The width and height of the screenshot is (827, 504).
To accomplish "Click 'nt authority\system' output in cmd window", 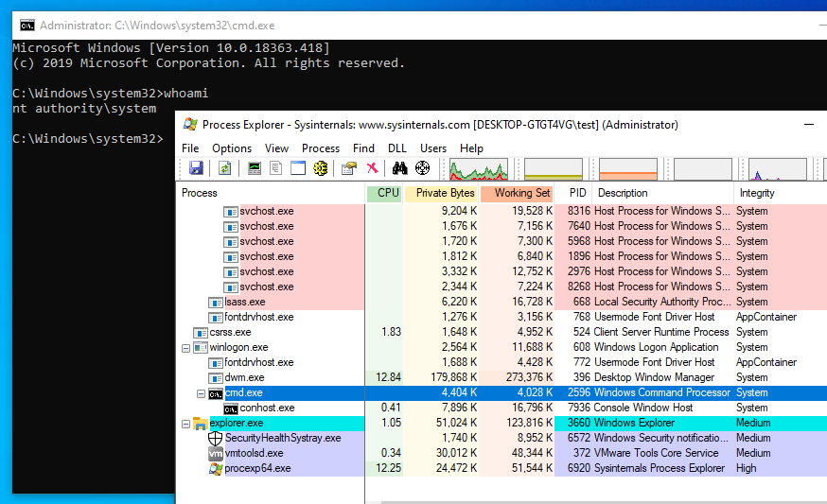I will (84, 109).
